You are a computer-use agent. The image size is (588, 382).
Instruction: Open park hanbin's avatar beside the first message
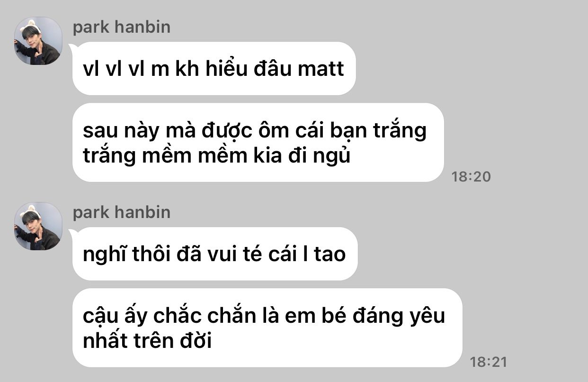pyautogui.click(x=38, y=41)
